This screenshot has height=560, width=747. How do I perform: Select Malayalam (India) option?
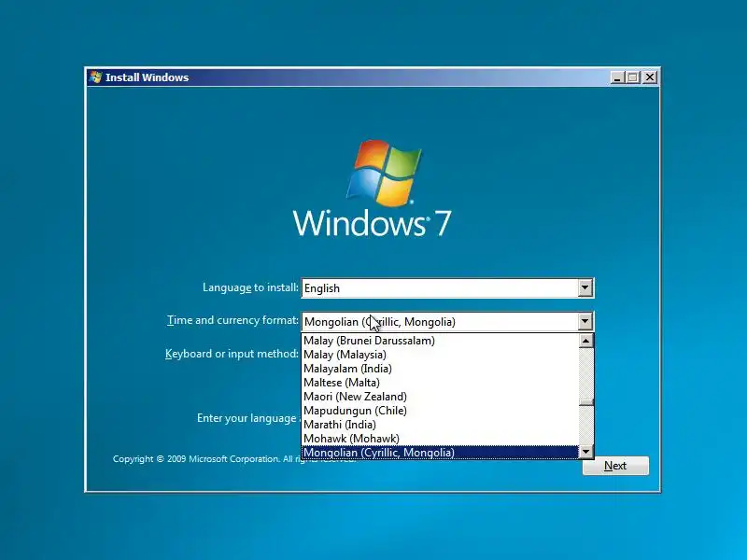(440, 369)
